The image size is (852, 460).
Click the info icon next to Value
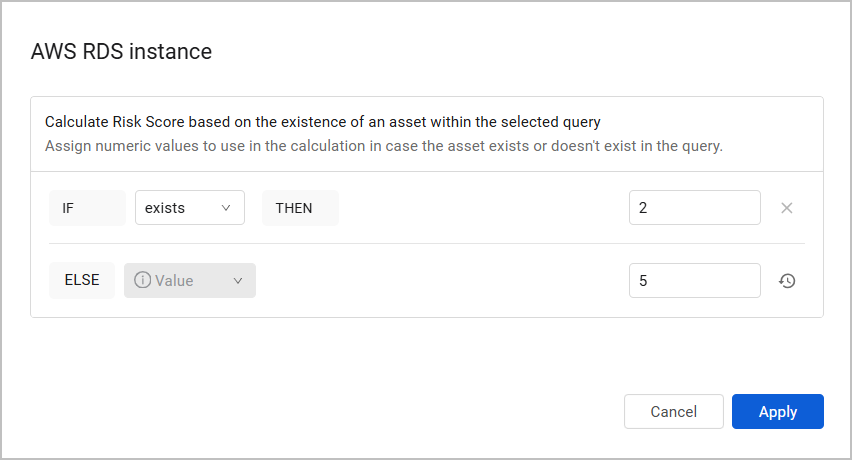click(142, 280)
